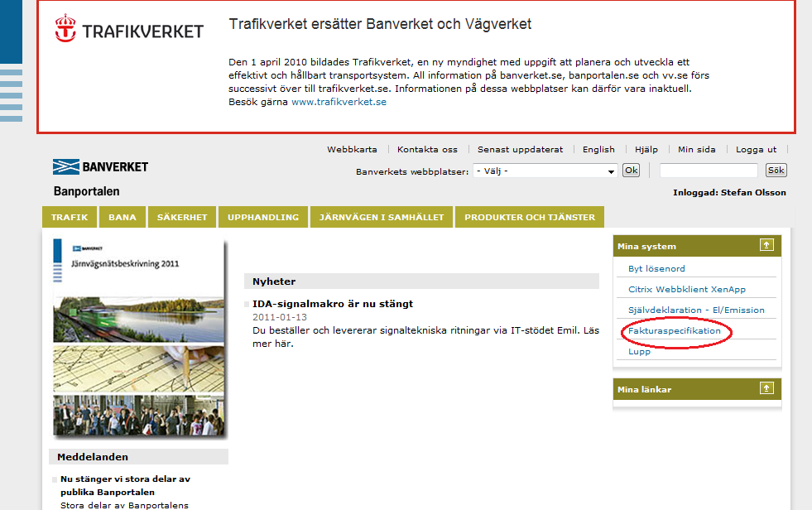Click the Inloggad: Stefan Olsson text

(x=729, y=192)
